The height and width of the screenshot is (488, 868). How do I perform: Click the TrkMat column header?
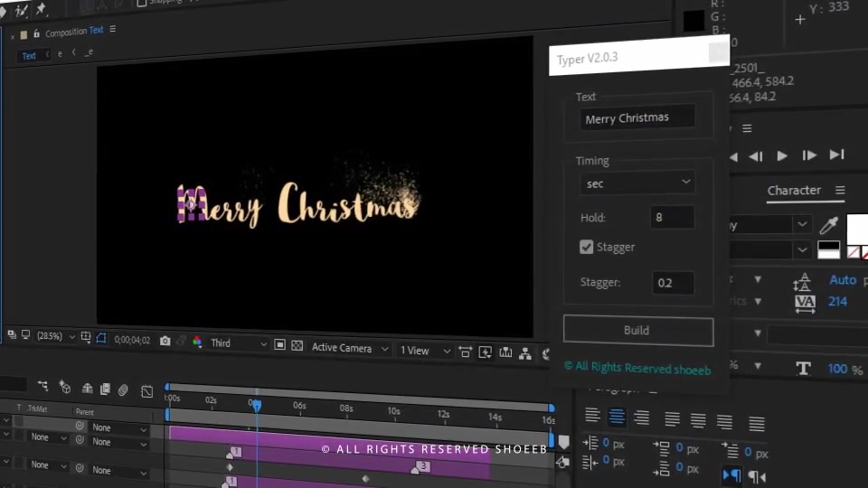click(37, 408)
